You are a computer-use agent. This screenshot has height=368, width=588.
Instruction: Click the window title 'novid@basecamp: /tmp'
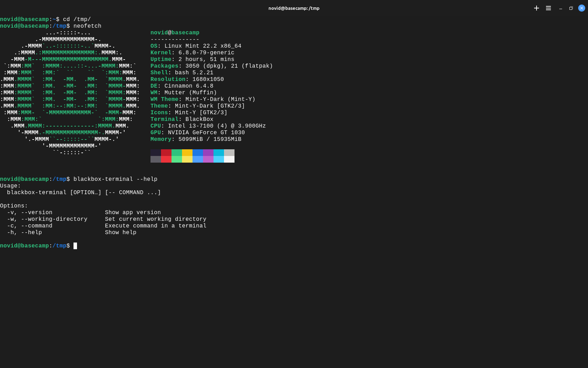click(x=294, y=8)
